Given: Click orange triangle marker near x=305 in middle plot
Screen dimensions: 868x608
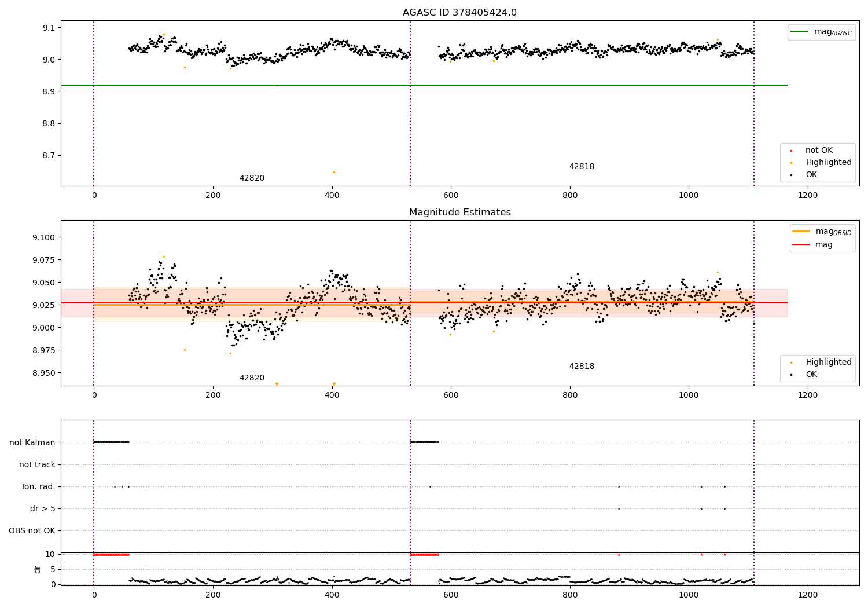Looking at the screenshot, I should click(277, 384).
